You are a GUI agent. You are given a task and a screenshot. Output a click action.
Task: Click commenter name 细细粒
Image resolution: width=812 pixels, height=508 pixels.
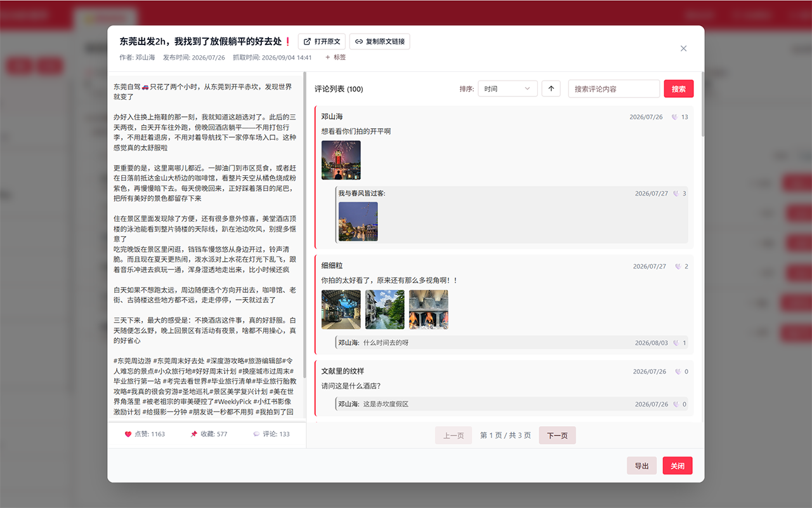pos(332,265)
